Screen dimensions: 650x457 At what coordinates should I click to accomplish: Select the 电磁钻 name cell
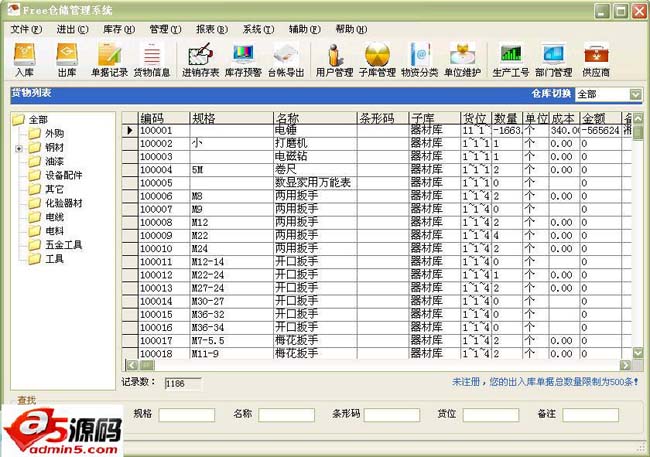coord(315,157)
